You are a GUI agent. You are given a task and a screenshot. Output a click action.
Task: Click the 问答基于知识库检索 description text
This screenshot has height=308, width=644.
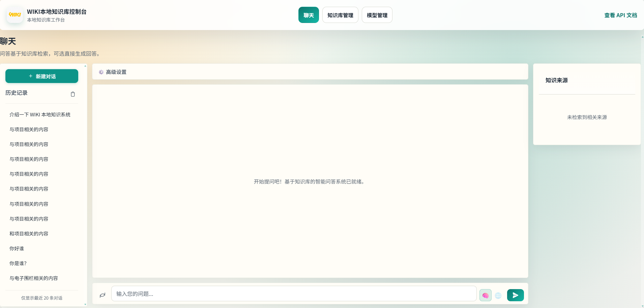pyautogui.click(x=50, y=54)
